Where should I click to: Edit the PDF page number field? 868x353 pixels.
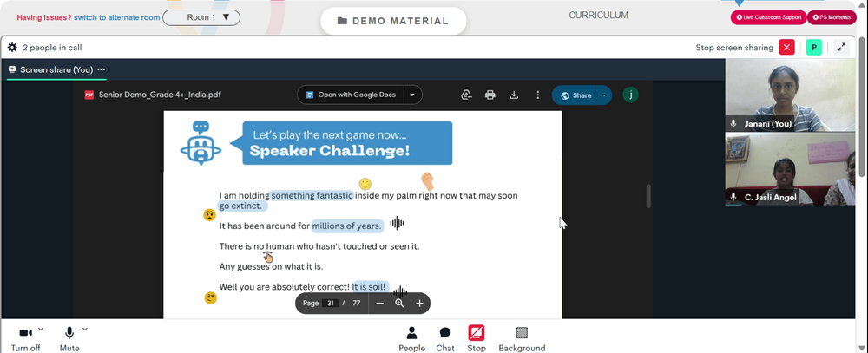331,304
